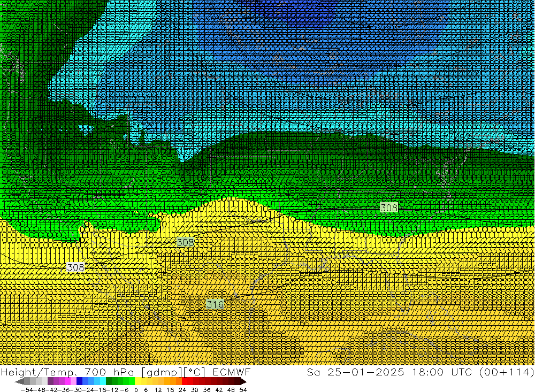The width and height of the screenshot is (535, 392).
Task: Click the [gdmp] unit label
Action: 162,372
